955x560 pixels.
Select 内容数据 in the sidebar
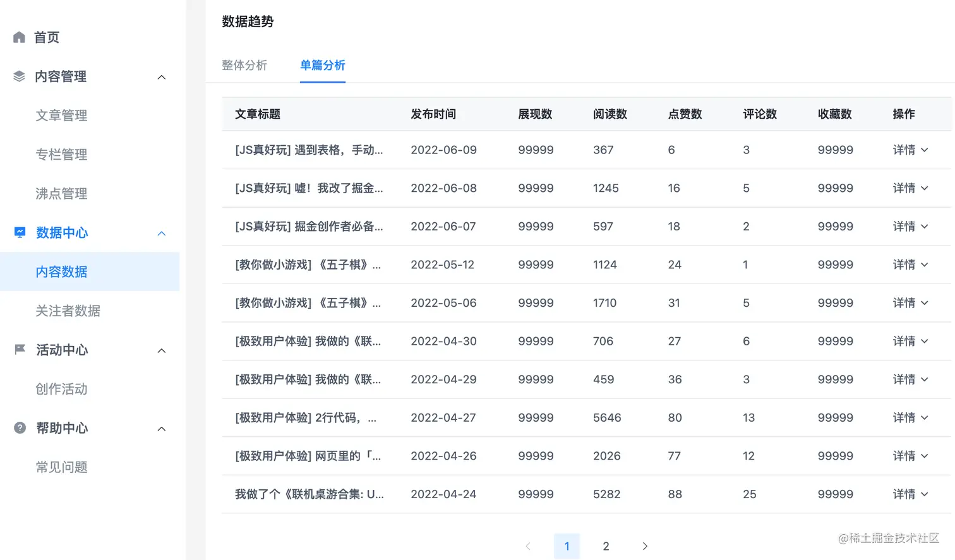click(x=90, y=271)
